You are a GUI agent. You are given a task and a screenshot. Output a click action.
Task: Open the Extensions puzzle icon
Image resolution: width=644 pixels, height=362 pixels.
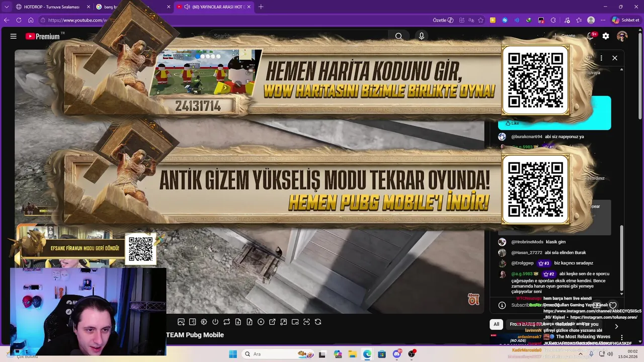tap(553, 20)
